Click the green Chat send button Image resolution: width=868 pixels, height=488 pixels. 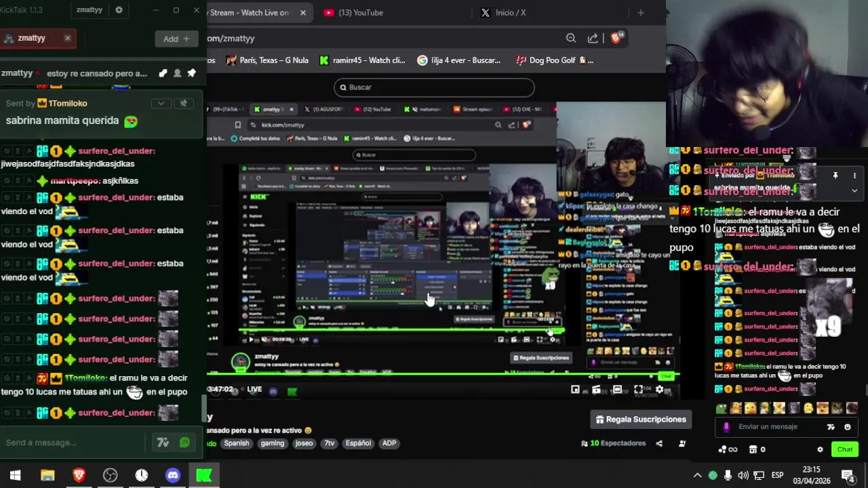[845, 449]
